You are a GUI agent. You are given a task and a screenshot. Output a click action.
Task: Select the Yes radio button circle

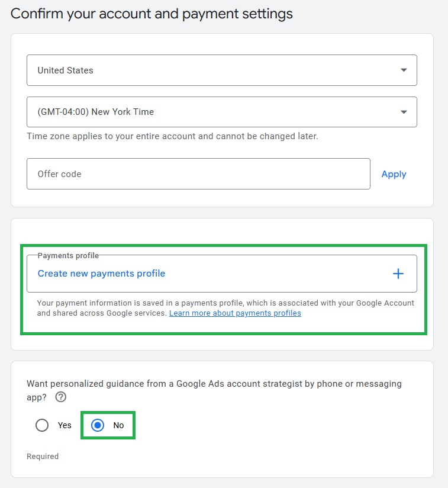[x=42, y=425]
